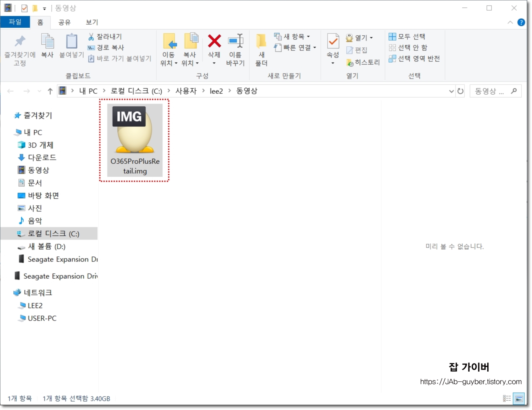Click the search magnifier icon
The width and height of the screenshot is (532, 410).
pyautogui.click(x=514, y=91)
